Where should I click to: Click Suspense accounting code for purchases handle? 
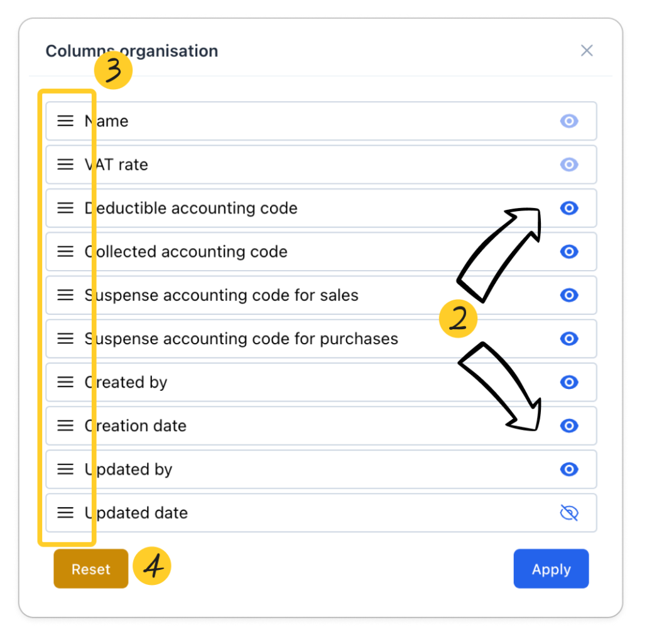click(x=65, y=339)
